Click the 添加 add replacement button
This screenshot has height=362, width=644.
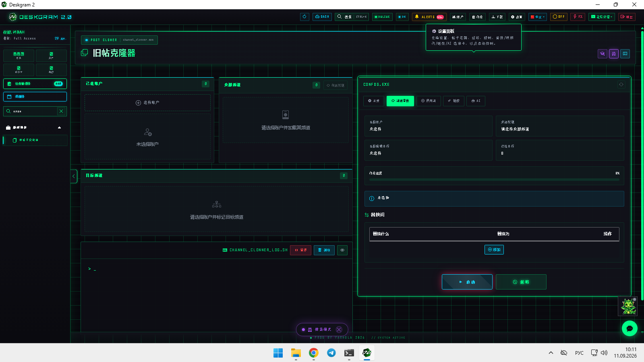[494, 250]
